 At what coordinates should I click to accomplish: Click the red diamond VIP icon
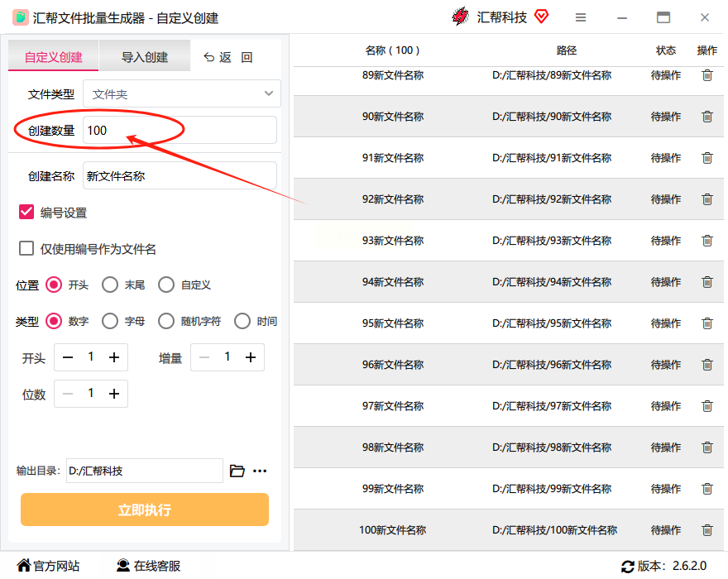tap(541, 17)
